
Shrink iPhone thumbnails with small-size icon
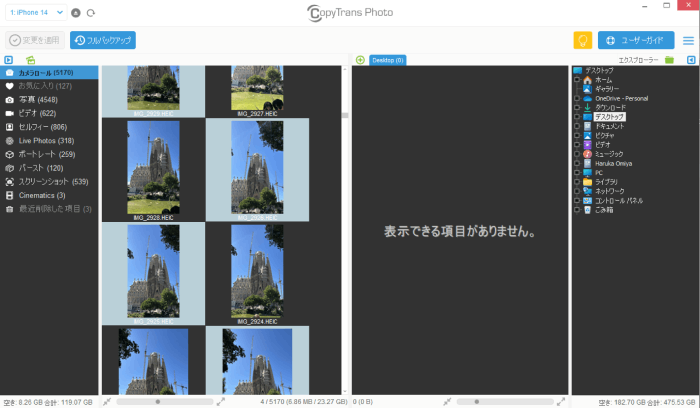(x=107, y=402)
